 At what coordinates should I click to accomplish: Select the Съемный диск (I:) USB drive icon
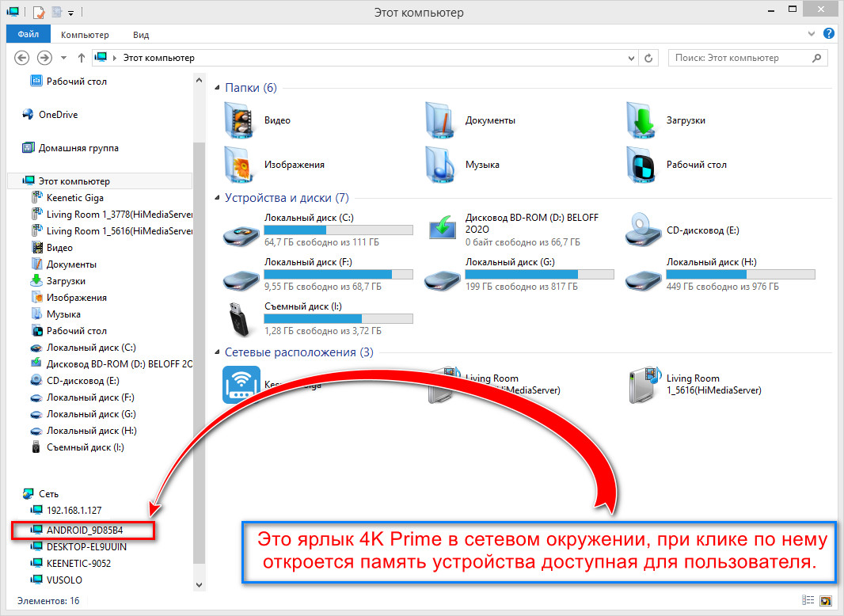click(238, 319)
